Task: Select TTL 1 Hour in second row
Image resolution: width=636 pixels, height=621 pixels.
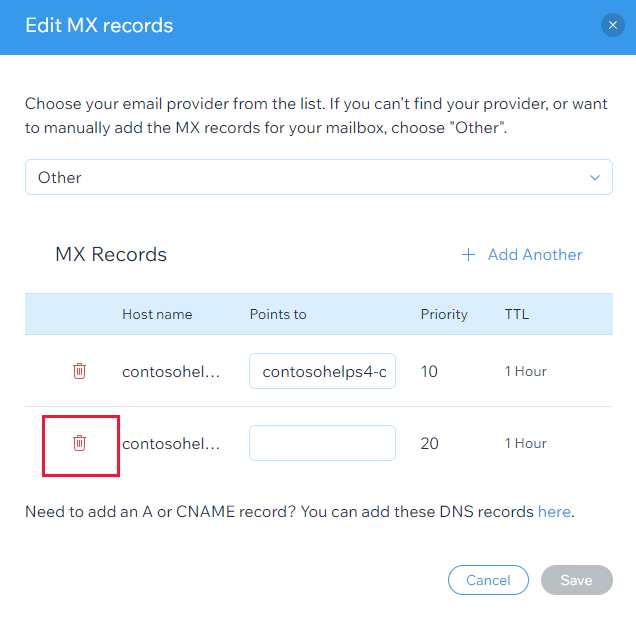Action: click(525, 443)
